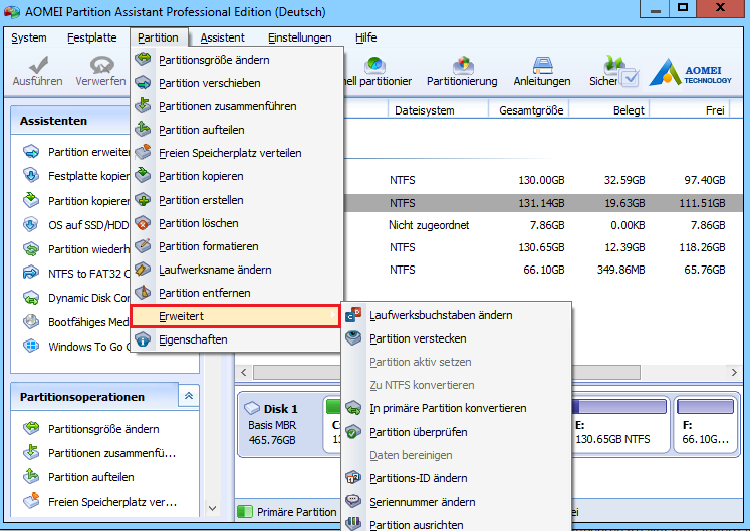Click icon beside Freien Speicherplatz verteilen
Image resolution: width=750 pixels, height=531 pixels.
[143, 152]
